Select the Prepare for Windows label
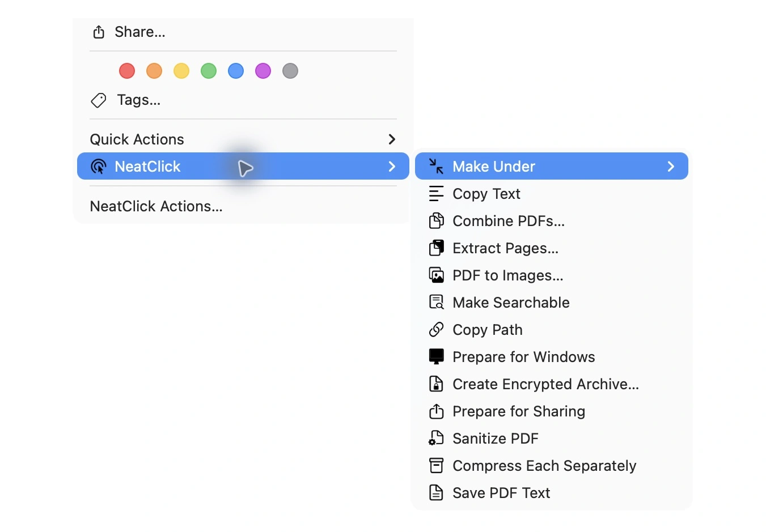The image size is (766, 532). tap(524, 357)
